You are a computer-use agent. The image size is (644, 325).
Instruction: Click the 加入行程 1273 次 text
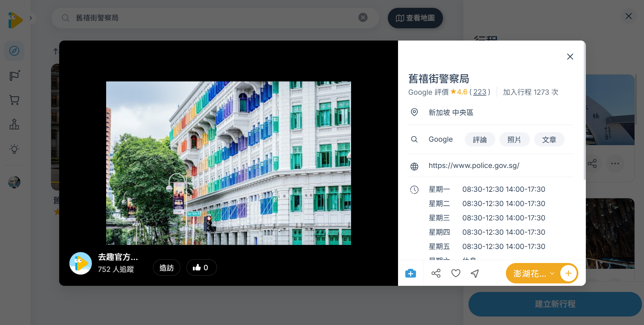(531, 92)
